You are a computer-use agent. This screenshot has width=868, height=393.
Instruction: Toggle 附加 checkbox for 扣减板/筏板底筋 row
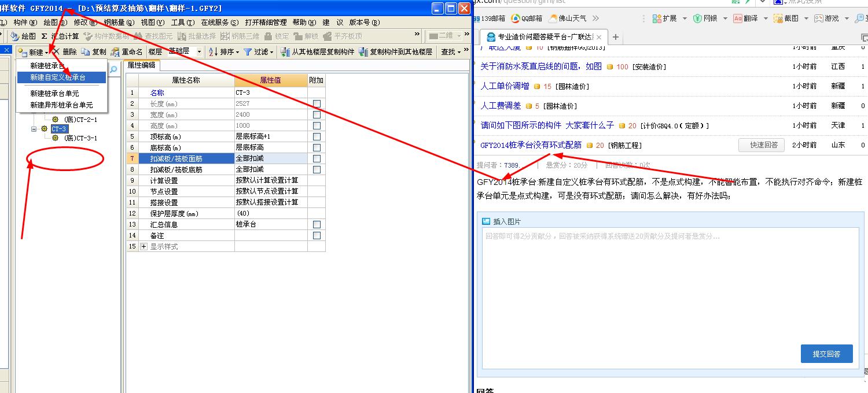pyautogui.click(x=317, y=170)
